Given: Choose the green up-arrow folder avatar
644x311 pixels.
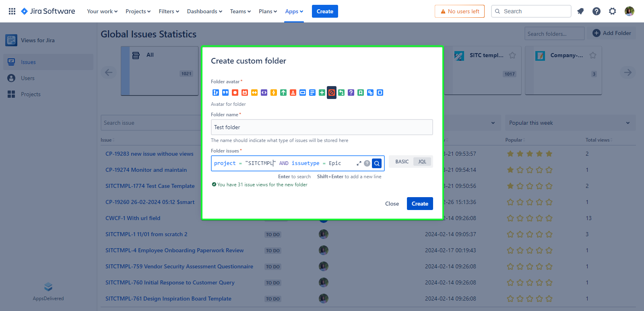Looking at the screenshot, I should (283, 93).
